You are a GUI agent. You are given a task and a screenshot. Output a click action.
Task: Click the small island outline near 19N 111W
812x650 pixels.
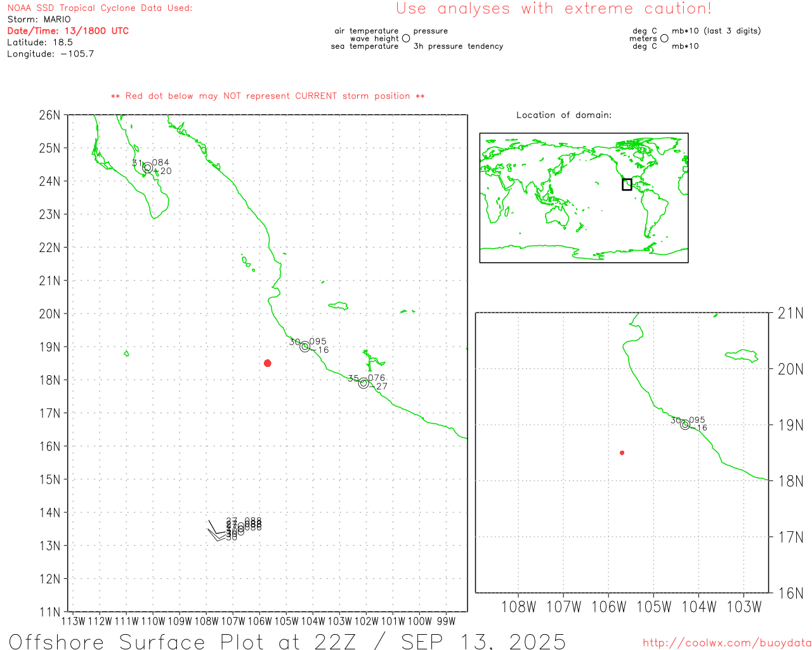[x=126, y=353]
